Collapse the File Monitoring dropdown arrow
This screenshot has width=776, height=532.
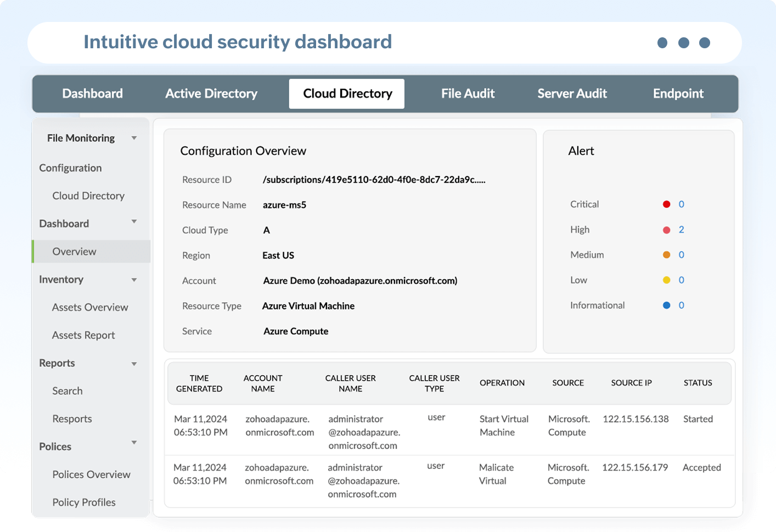[x=134, y=138]
